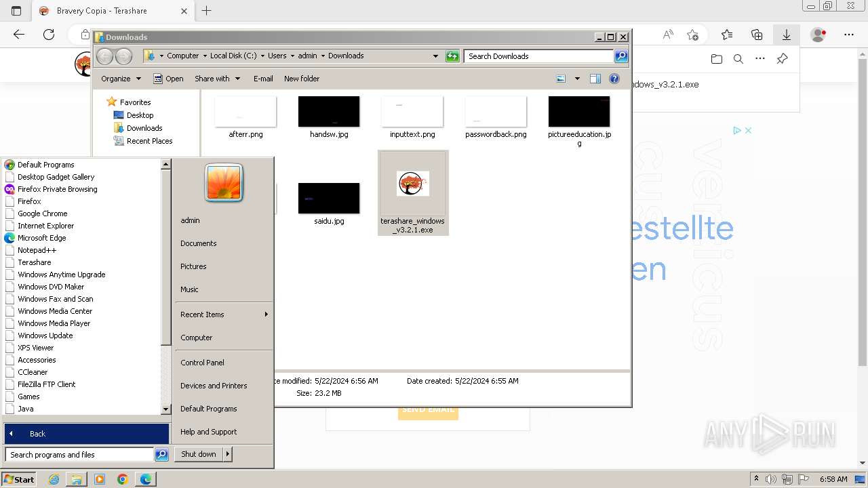This screenshot has height=488, width=868.
Task: Open Edge Settings and more ellipsis
Action: pos(849,35)
